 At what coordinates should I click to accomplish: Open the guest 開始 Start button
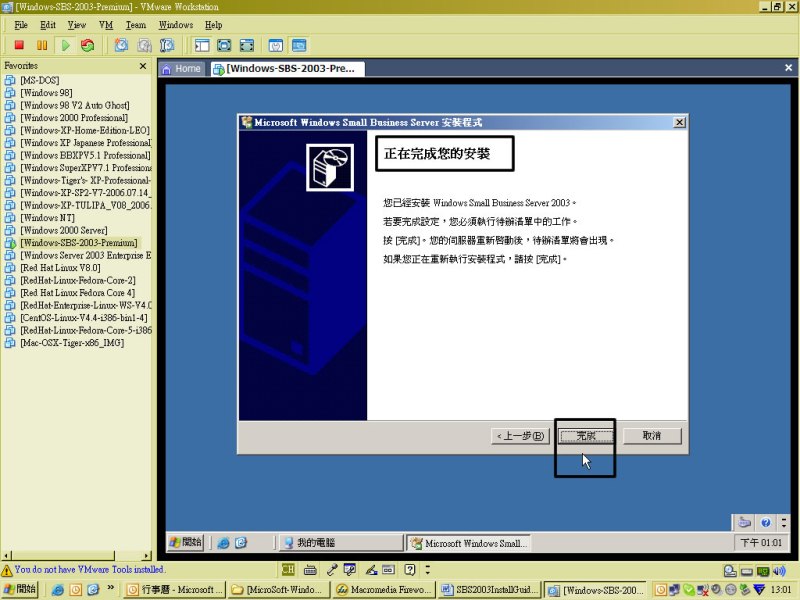pyautogui.click(x=186, y=542)
